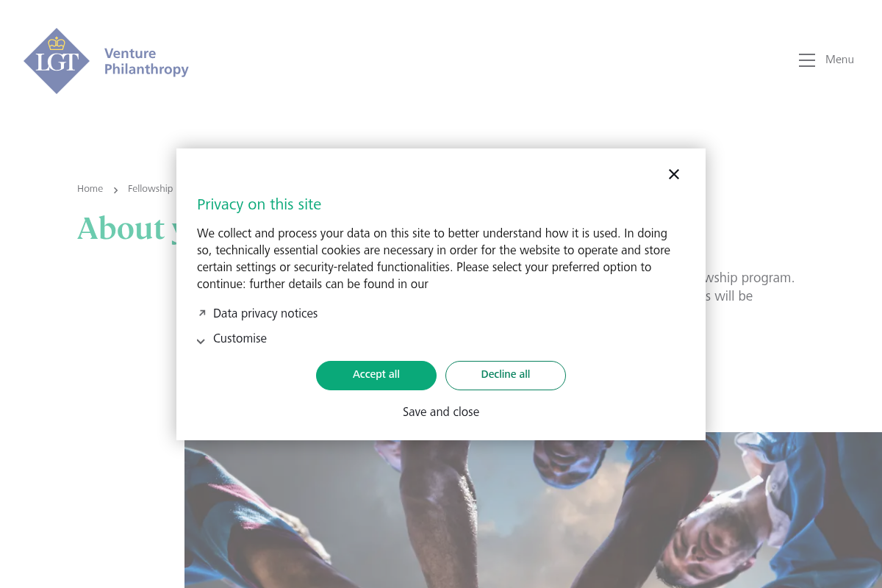882x588 pixels.
Task: Click the Venture Philanthropy logo text
Action: tap(146, 62)
